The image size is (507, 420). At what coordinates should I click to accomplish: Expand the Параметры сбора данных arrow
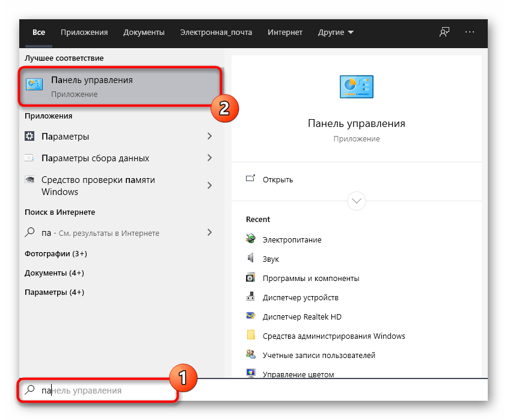pyautogui.click(x=209, y=158)
